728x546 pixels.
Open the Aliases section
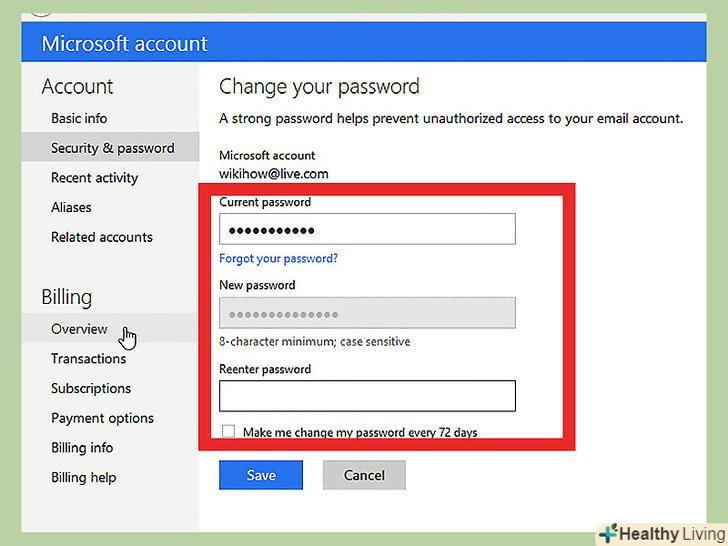pos(71,207)
